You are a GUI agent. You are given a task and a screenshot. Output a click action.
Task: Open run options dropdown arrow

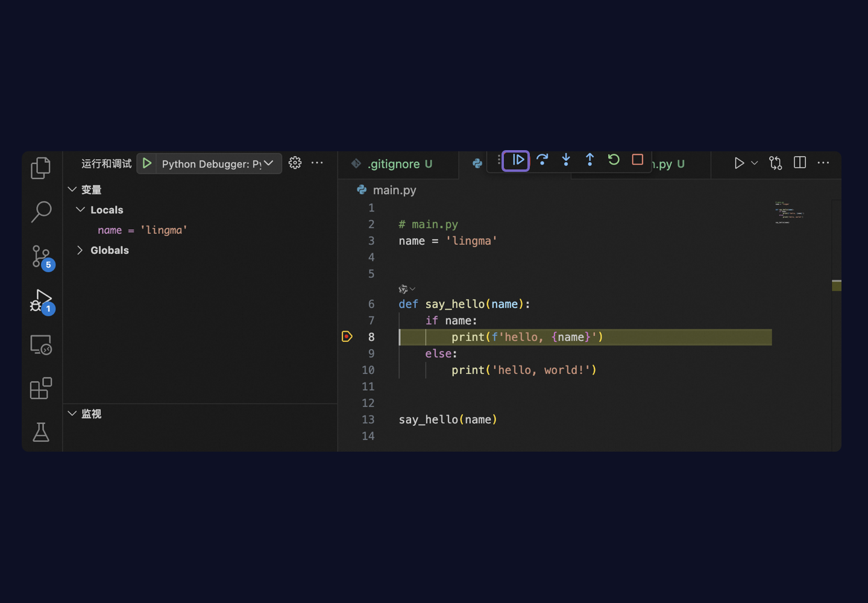[754, 163]
